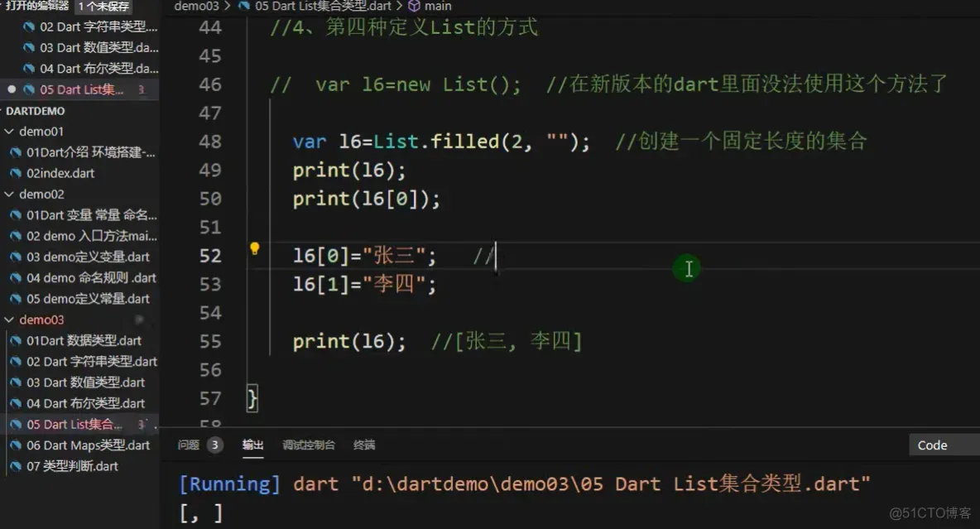Click the closing brace on line 57
Viewport: 980px width, 529px height.
coord(252,398)
